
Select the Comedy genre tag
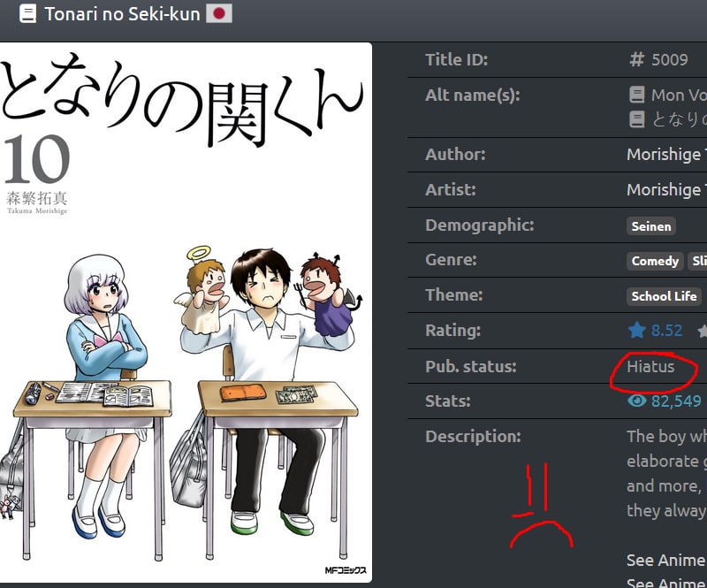coord(655,261)
